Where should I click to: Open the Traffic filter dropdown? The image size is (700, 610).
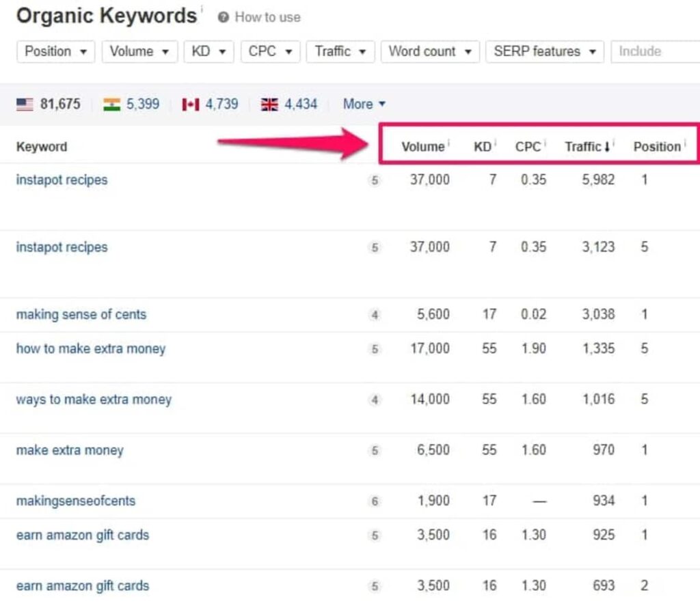click(x=340, y=52)
